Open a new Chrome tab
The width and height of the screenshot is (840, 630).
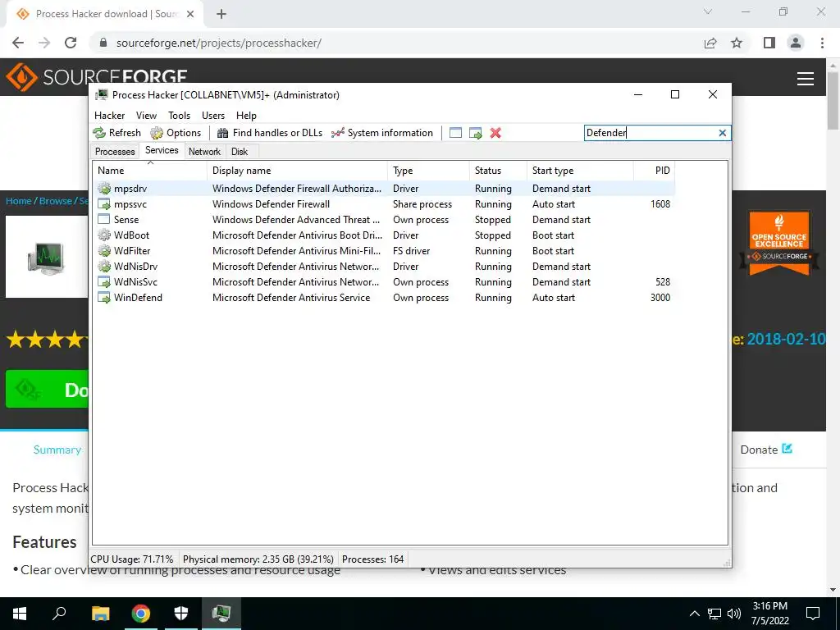pos(221,14)
